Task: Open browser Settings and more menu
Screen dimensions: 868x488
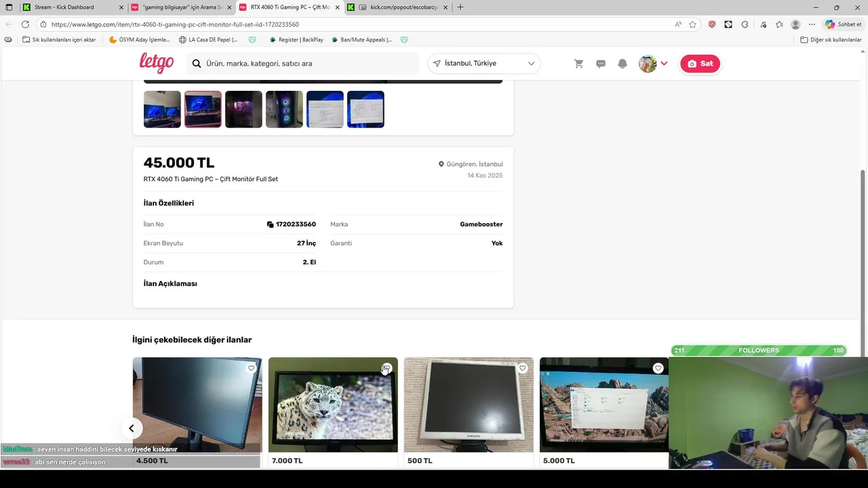Action: [x=812, y=24]
